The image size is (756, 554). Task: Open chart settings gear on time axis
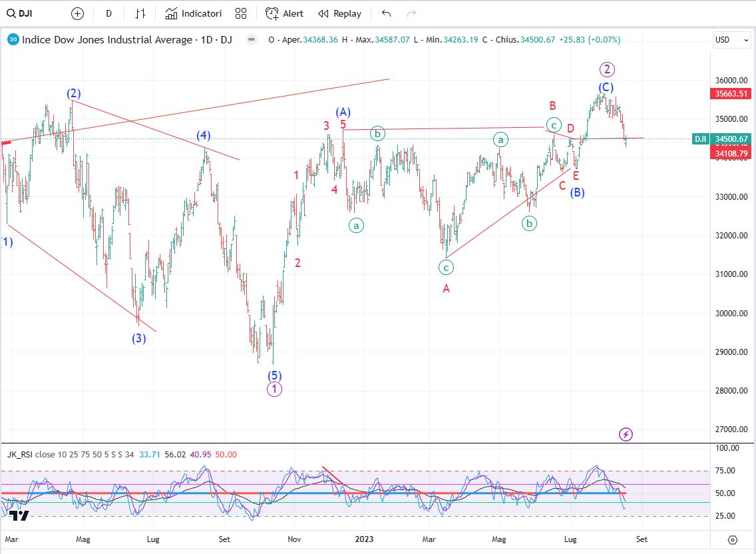tap(732, 539)
